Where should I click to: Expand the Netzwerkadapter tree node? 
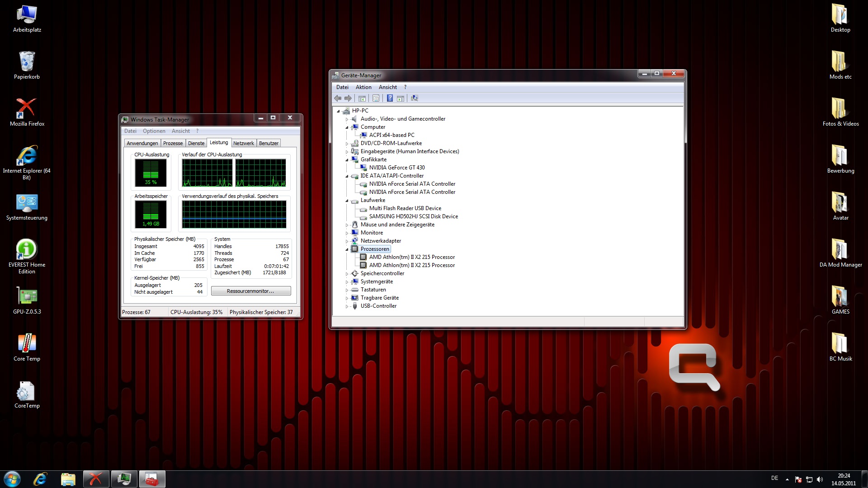tap(347, 241)
